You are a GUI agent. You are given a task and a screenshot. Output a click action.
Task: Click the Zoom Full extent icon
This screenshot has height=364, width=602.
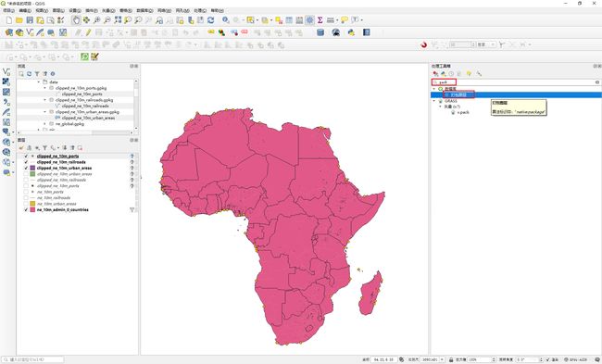[x=118, y=20]
